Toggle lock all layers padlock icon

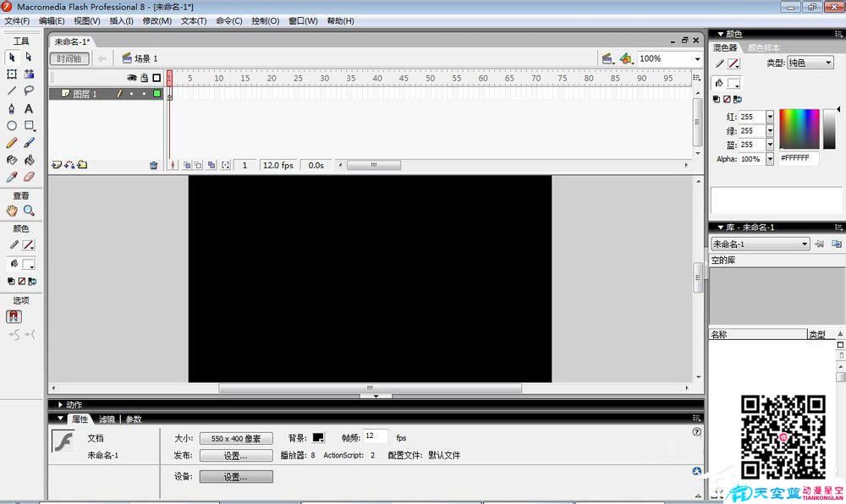(x=144, y=78)
